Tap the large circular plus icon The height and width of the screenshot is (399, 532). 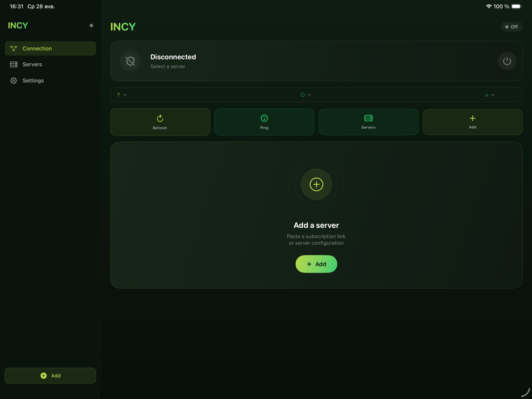[x=316, y=185]
